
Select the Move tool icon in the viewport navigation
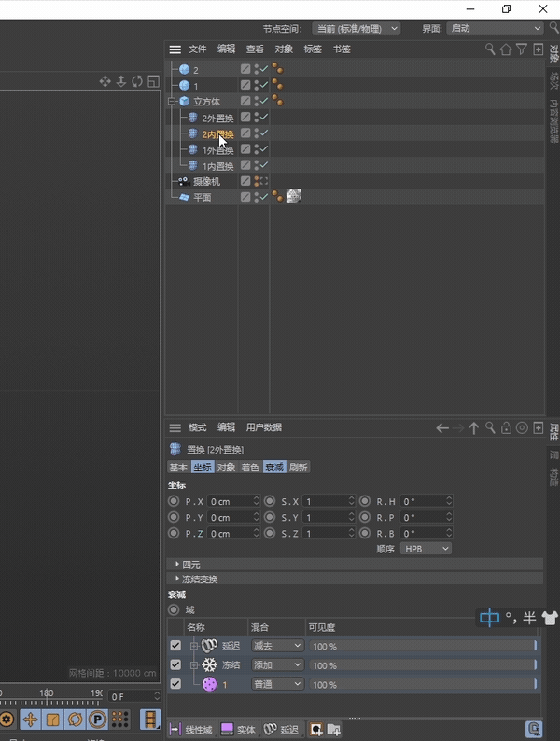105,81
